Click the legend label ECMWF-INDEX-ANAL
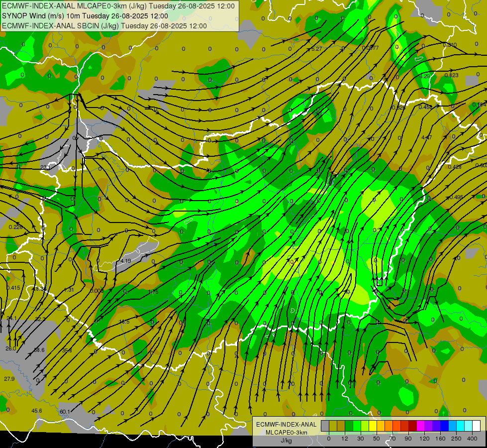 (x=286, y=425)
